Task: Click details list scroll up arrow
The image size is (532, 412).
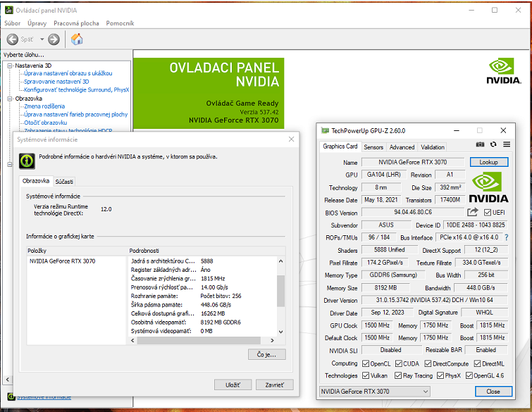Action: [281, 261]
